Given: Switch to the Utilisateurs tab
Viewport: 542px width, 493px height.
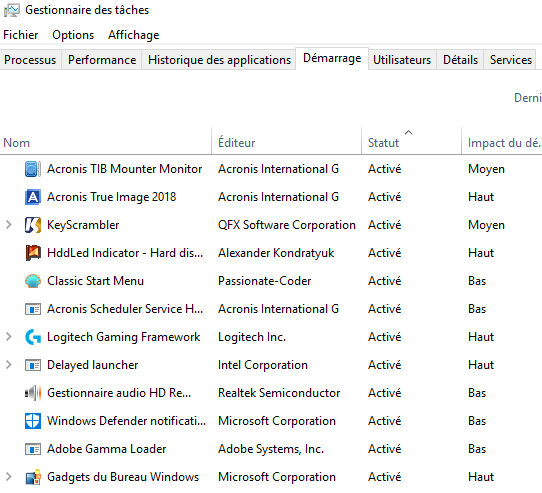Looking at the screenshot, I should click(402, 60).
